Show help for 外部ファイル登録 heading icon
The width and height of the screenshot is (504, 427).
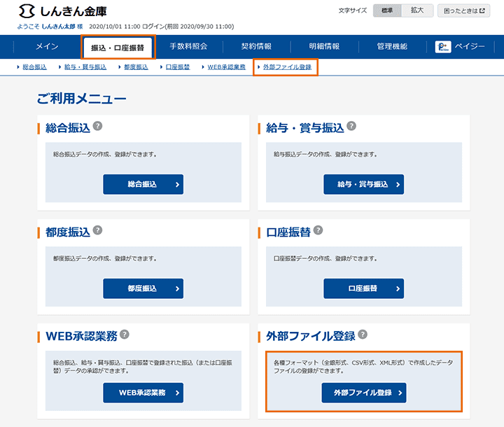coord(363,335)
